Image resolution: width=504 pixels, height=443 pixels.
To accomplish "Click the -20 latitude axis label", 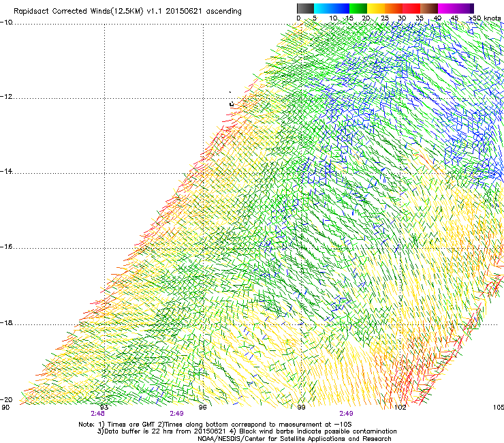I will [x=6, y=399].
